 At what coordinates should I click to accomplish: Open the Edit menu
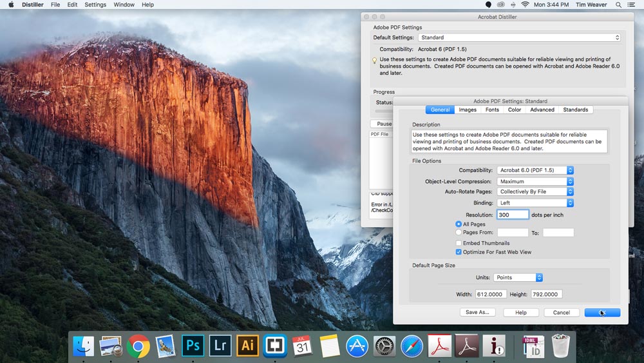[x=72, y=5]
